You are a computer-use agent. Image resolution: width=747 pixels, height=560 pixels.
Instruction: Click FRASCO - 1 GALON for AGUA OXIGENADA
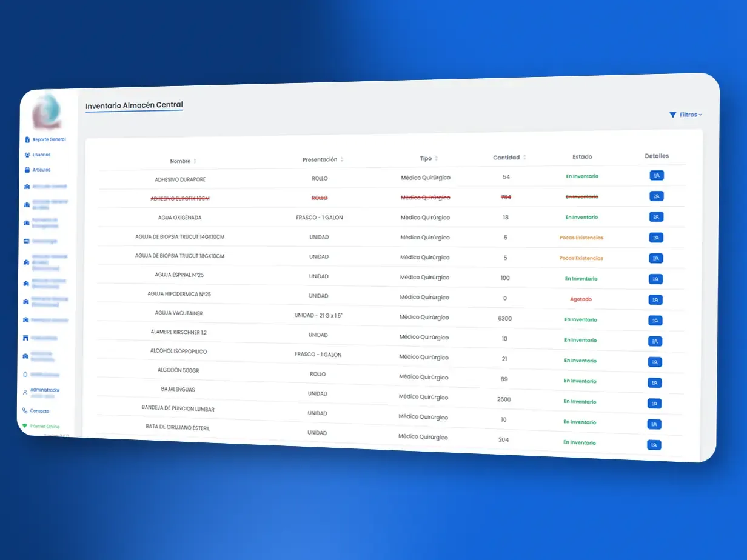click(320, 217)
